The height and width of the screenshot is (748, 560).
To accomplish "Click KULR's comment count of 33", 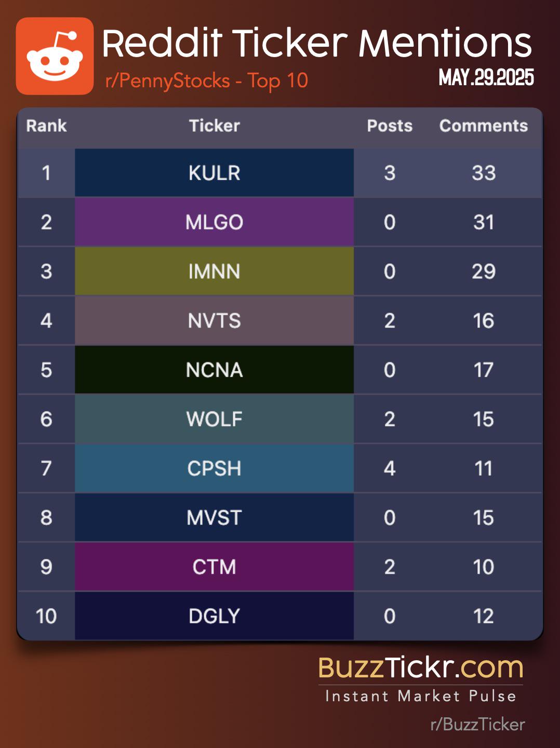I will coord(484,173).
